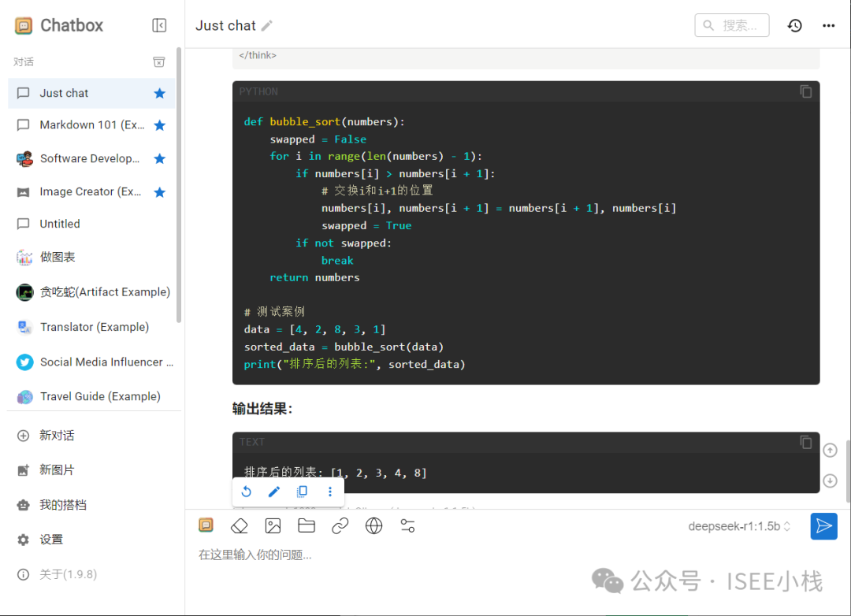Viewport: 851px width, 616px height.
Task: Send the message with the blue arrow button
Action: 824,526
